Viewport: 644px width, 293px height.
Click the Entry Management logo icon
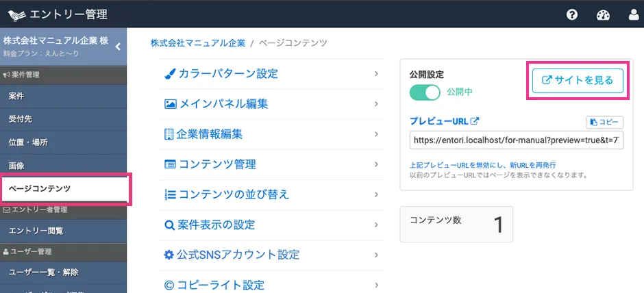pos(17,15)
